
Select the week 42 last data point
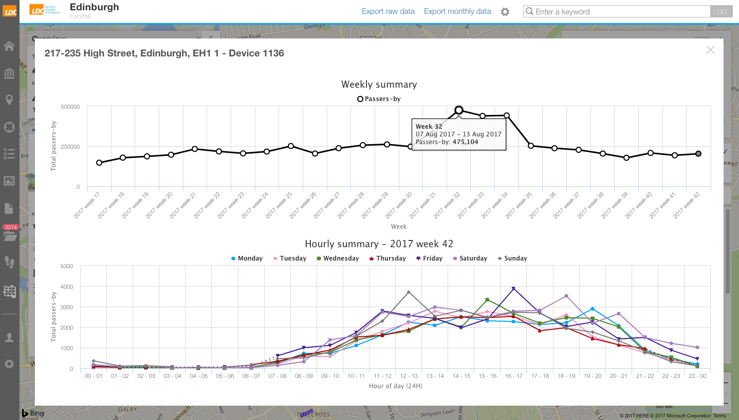[698, 154]
